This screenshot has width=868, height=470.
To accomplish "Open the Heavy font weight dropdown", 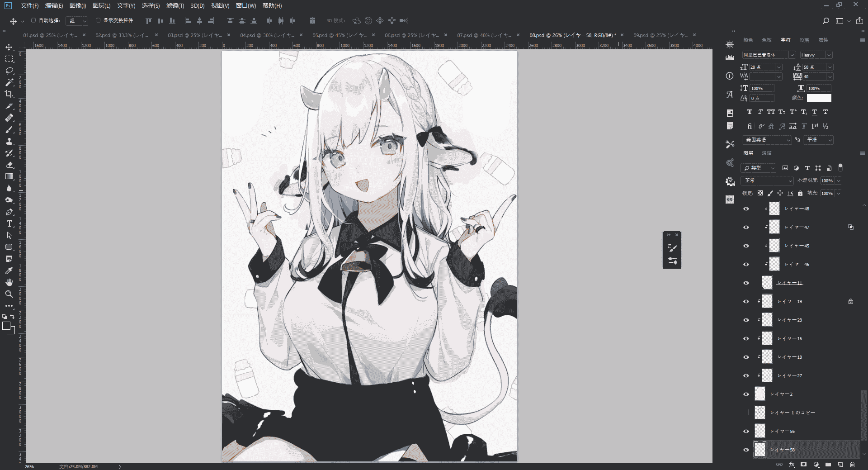I will [829, 55].
